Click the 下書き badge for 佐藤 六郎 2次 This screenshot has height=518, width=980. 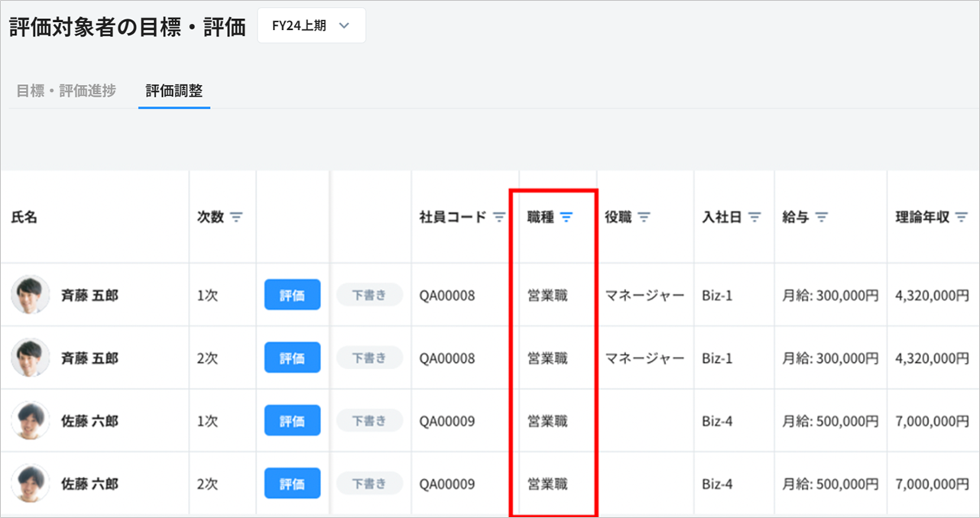[369, 484]
